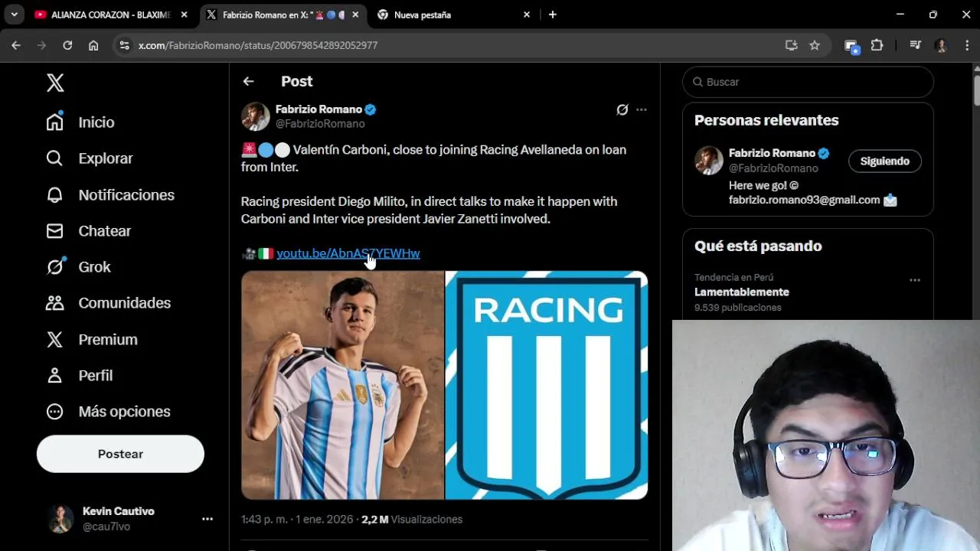
Task: Click browser forward arrow
Action: coord(42,45)
